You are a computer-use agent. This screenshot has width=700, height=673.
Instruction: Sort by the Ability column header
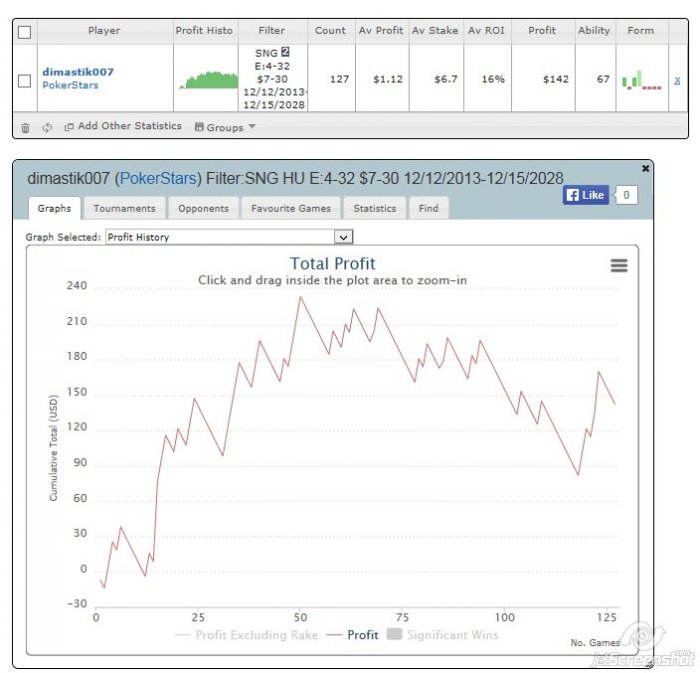point(594,31)
